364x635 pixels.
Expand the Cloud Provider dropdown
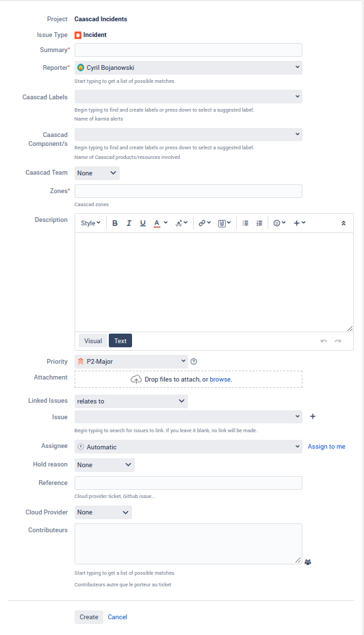click(x=103, y=512)
